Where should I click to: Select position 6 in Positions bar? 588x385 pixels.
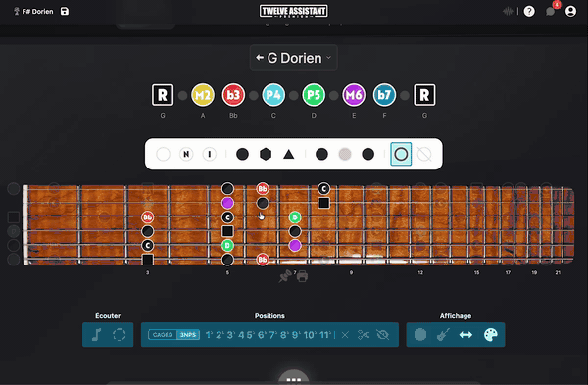(262, 335)
